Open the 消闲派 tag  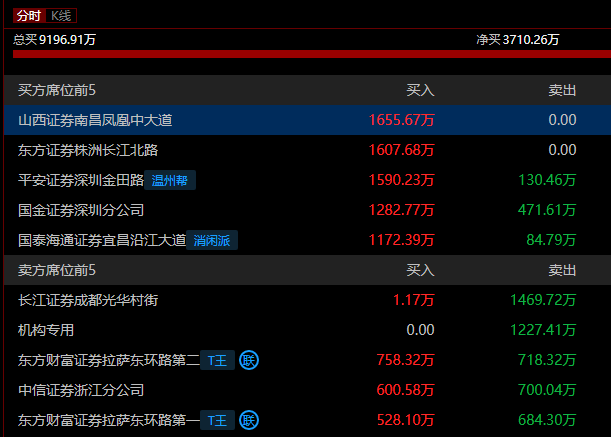(212, 240)
